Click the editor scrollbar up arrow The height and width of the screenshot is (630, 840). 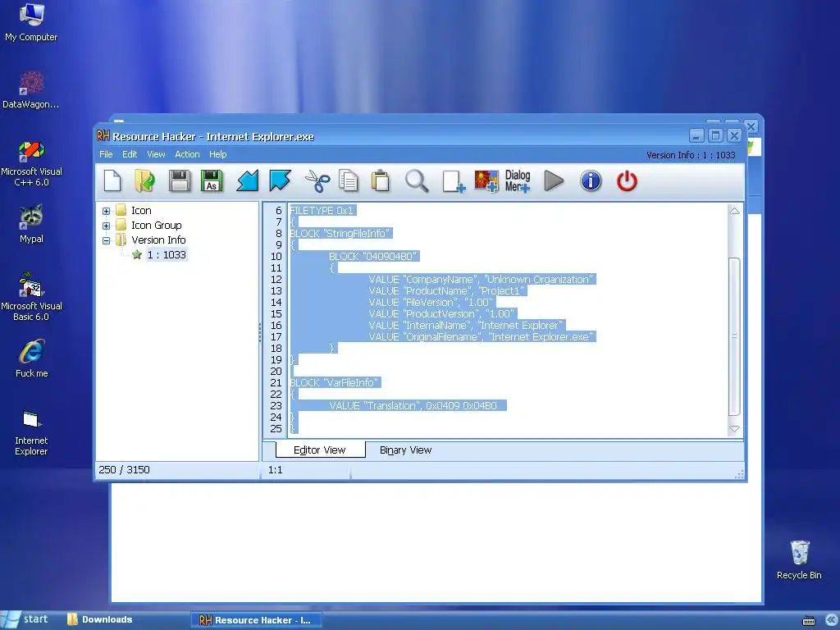pyautogui.click(x=734, y=211)
